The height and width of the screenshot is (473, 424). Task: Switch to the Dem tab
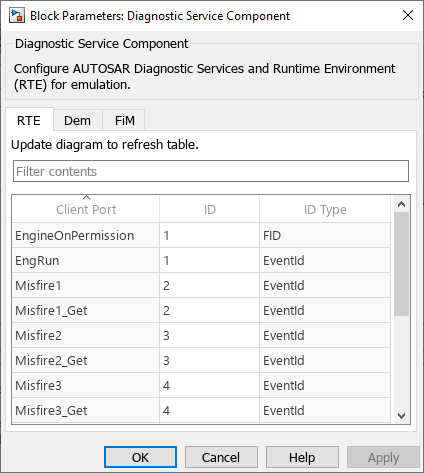(x=78, y=120)
